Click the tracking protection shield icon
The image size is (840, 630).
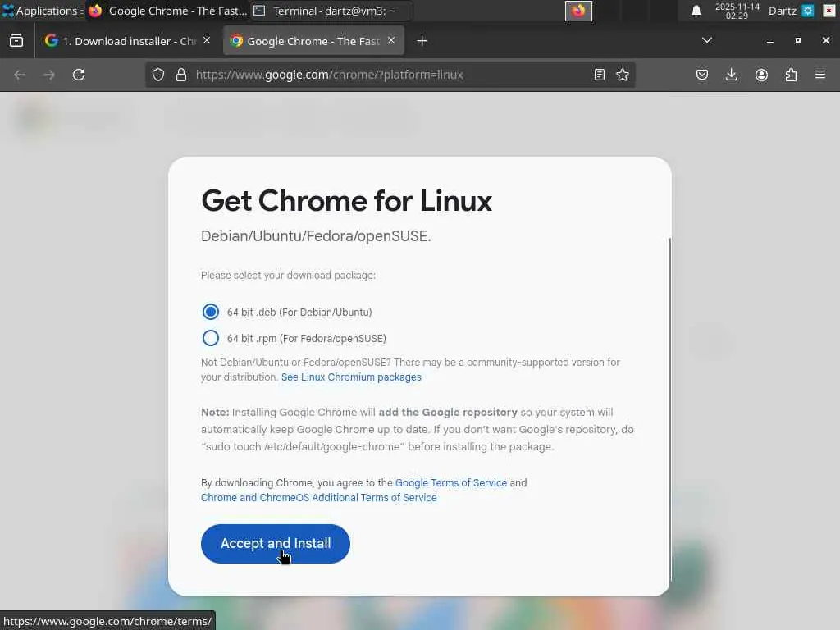tap(158, 75)
